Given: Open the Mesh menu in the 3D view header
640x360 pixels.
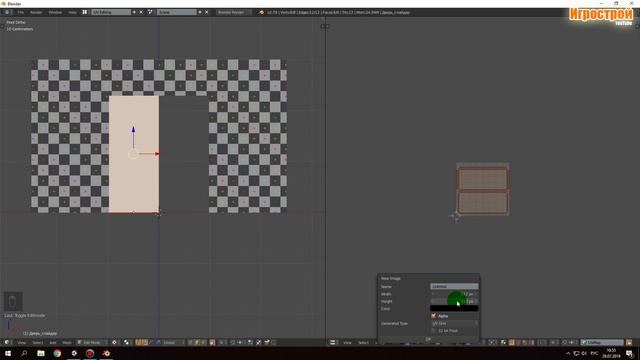Looking at the screenshot, I should (x=67, y=342).
